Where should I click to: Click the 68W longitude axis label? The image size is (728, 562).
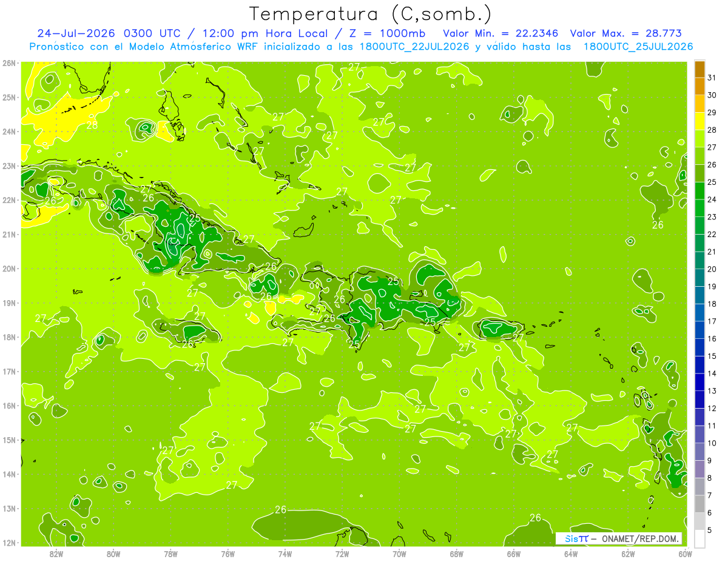pos(457,554)
